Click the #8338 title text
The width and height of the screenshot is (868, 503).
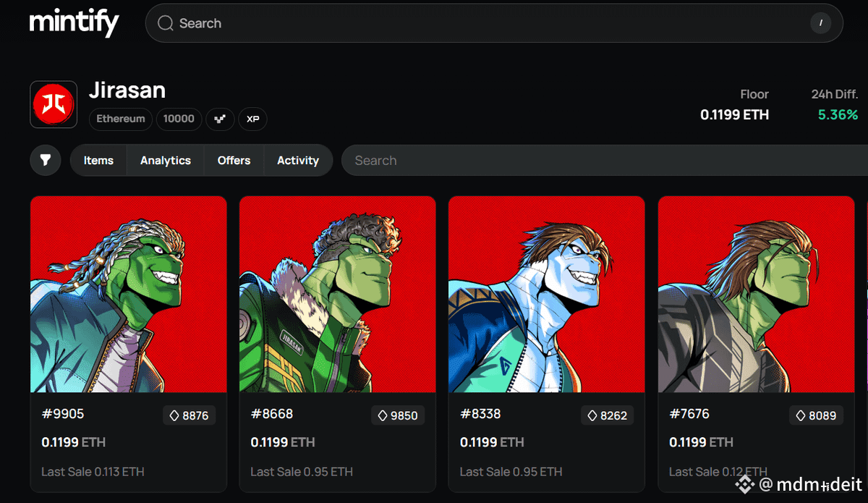(480, 414)
